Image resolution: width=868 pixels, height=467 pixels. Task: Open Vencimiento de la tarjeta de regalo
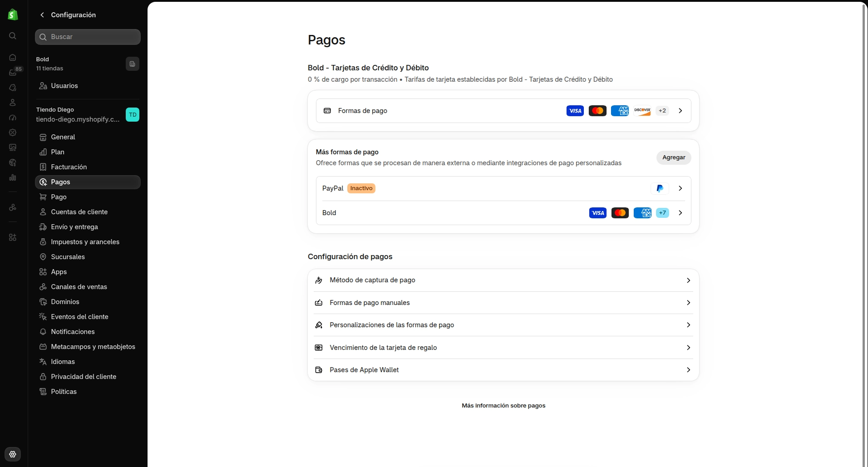(503, 348)
